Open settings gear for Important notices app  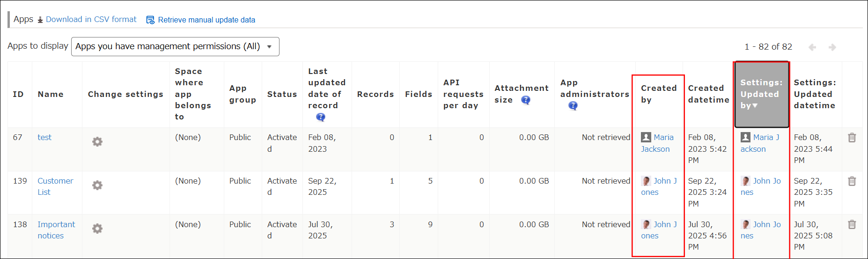click(97, 229)
